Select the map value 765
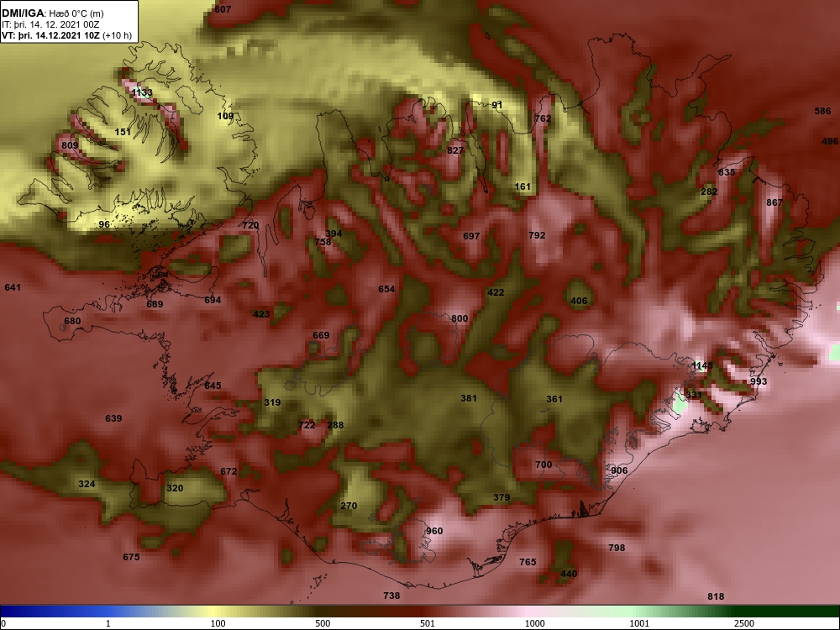This screenshot has height=630, width=840. pos(528,562)
